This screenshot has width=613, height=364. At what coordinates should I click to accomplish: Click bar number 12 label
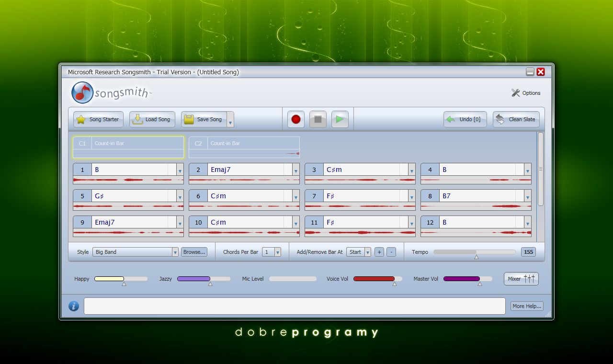click(430, 222)
